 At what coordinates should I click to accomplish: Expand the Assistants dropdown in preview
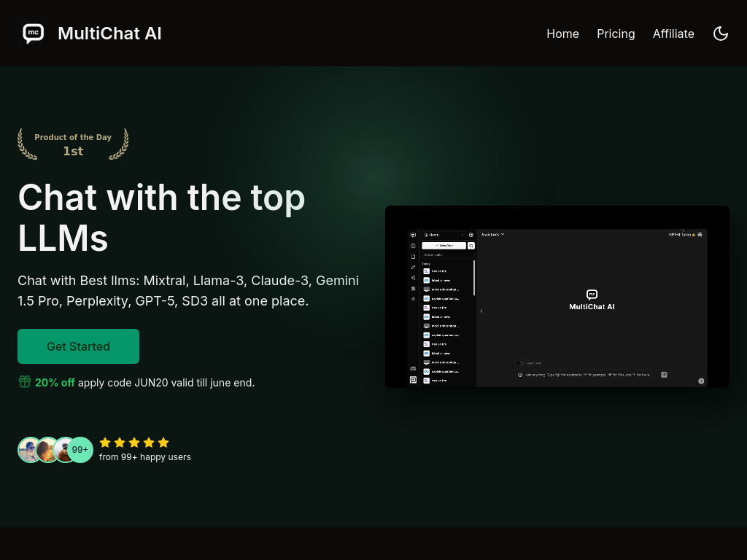click(x=492, y=235)
